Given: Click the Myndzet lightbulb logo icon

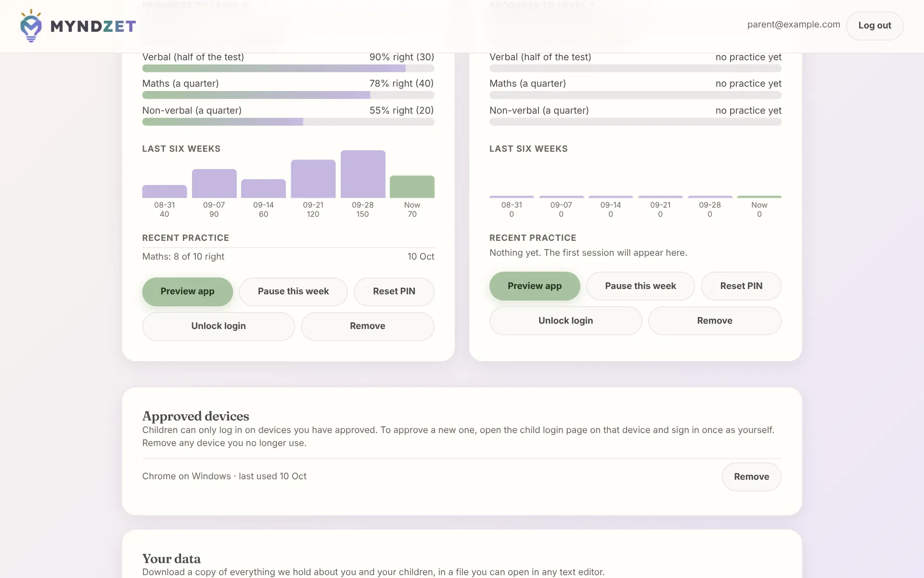Looking at the screenshot, I should (31, 26).
